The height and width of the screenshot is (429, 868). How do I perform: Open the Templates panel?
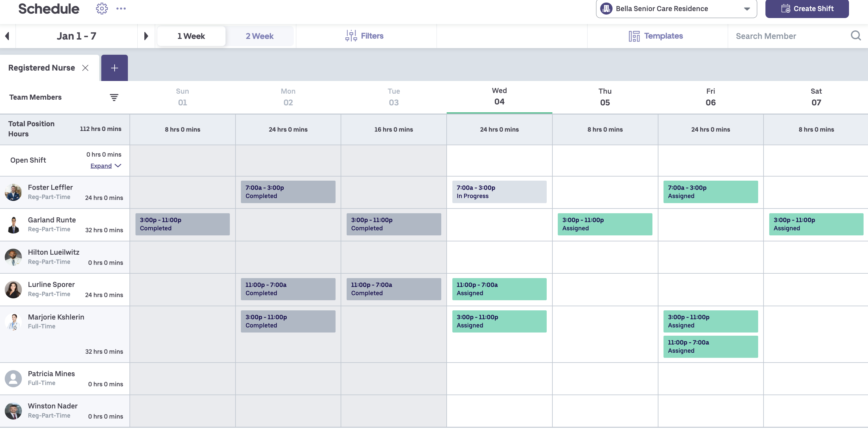656,36
